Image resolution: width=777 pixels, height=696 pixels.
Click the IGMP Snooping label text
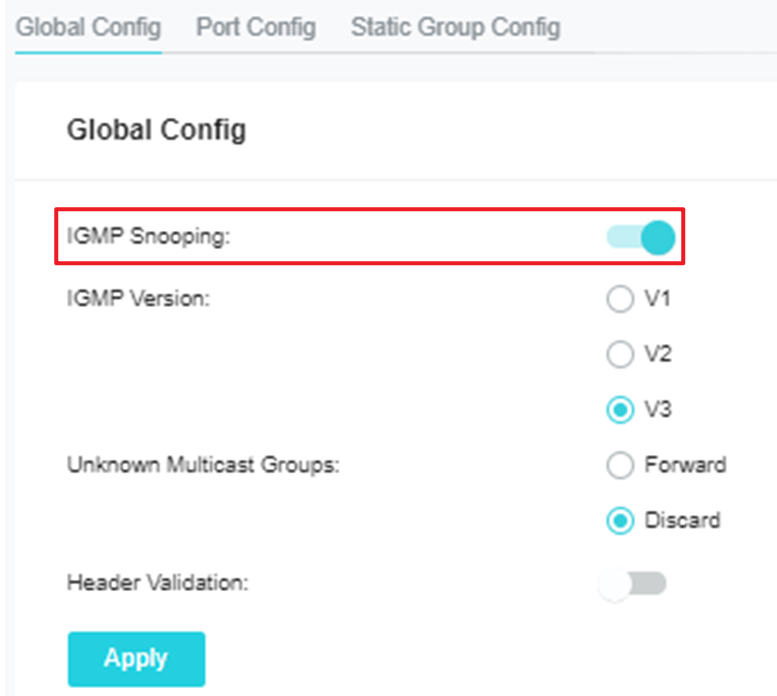coord(149,236)
